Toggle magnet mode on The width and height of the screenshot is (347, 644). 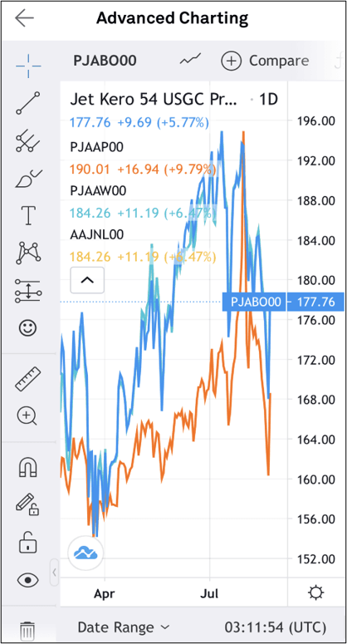tap(28, 467)
